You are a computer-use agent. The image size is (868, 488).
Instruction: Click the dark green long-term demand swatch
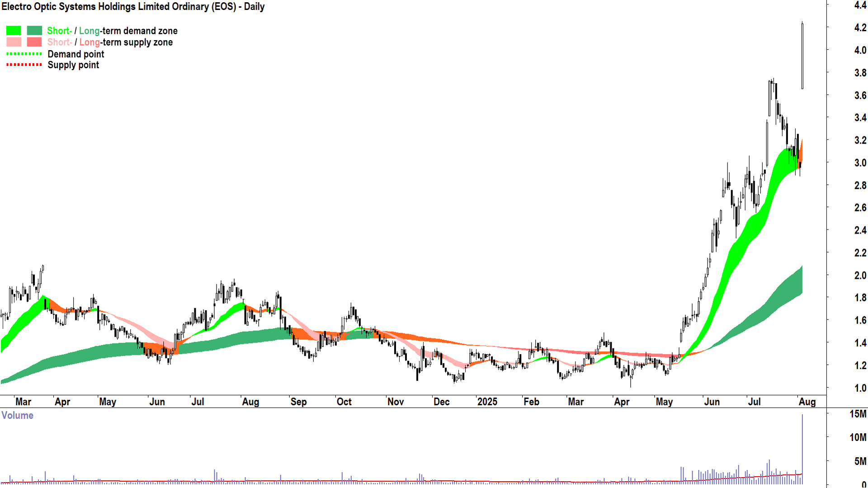point(34,31)
